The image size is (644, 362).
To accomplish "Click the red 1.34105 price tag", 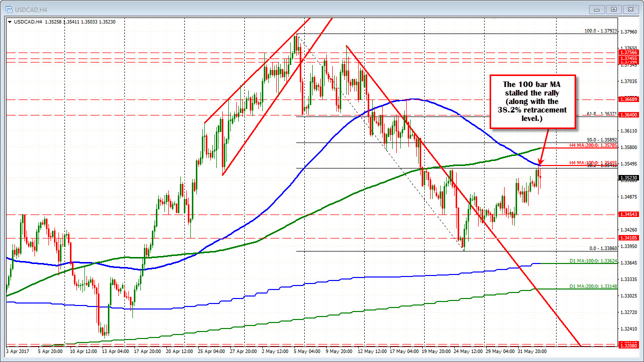I will (x=628, y=237).
